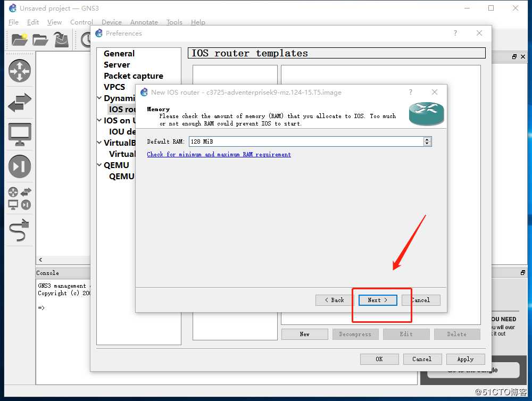
Task: Go Back in the IOS router wizard
Action: click(335, 300)
